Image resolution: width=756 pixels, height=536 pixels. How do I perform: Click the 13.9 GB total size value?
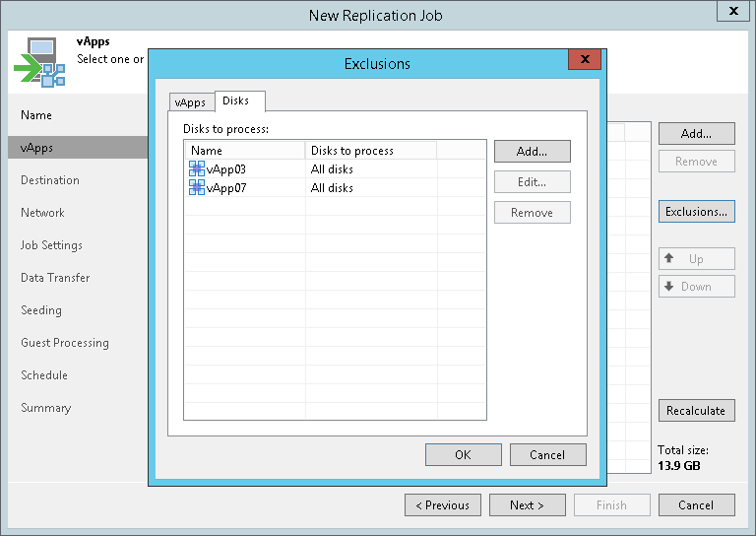pos(679,466)
